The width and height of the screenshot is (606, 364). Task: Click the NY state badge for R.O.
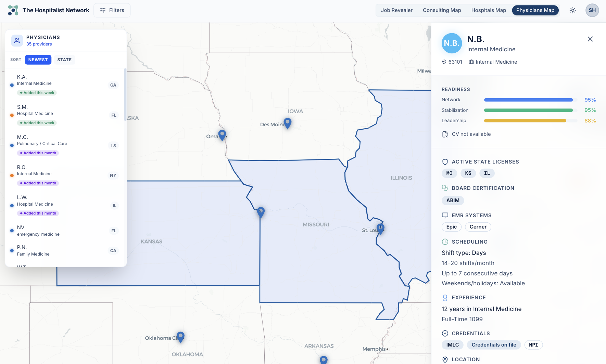coord(113,175)
